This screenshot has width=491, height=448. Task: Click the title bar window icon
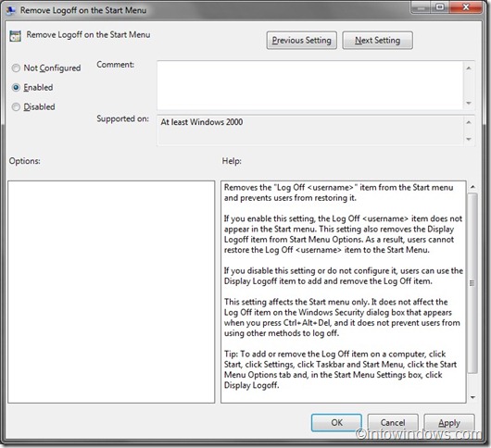click(10, 10)
